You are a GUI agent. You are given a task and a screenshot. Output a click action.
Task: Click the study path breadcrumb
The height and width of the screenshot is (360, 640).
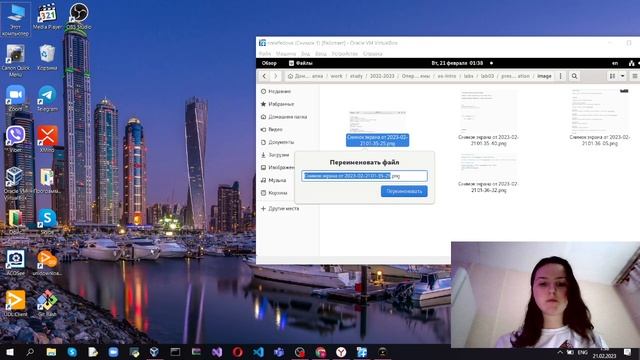[x=356, y=76]
